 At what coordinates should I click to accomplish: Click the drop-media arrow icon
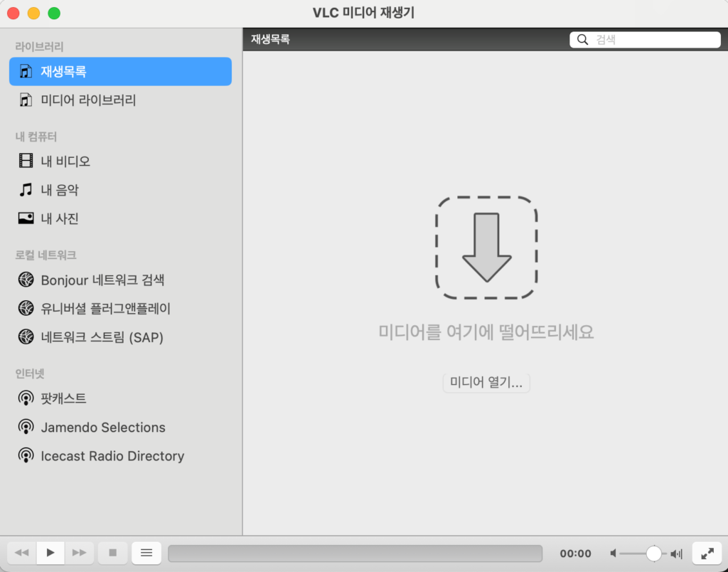point(486,247)
